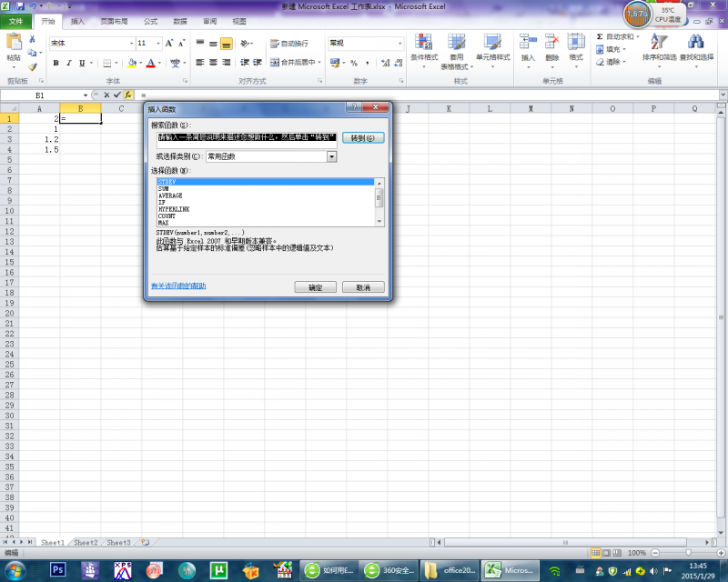Image resolution: width=728 pixels, height=582 pixels.
Task: Click the Cut scissors icon
Action: click(32, 39)
